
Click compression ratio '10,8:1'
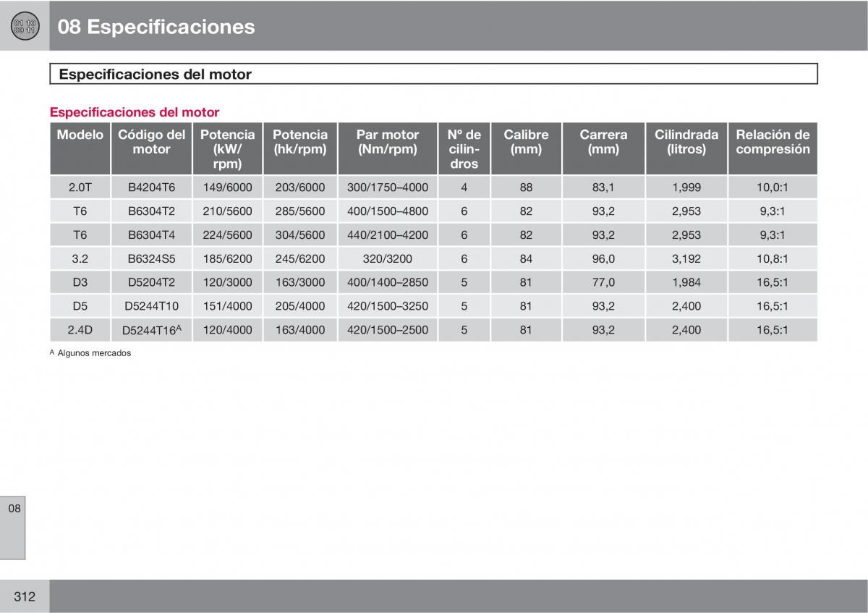[x=773, y=258]
